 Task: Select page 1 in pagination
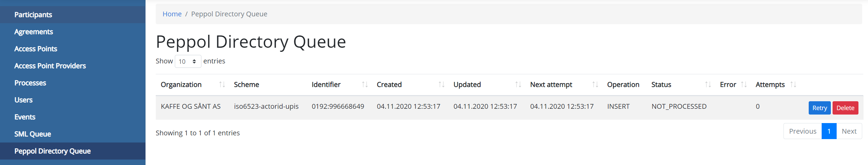(829, 131)
